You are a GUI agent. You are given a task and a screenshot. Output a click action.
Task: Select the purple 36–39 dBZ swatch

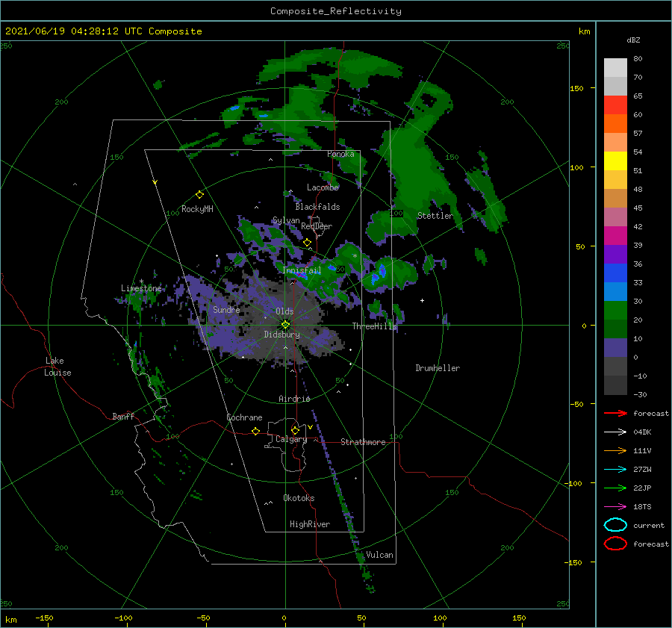click(615, 254)
